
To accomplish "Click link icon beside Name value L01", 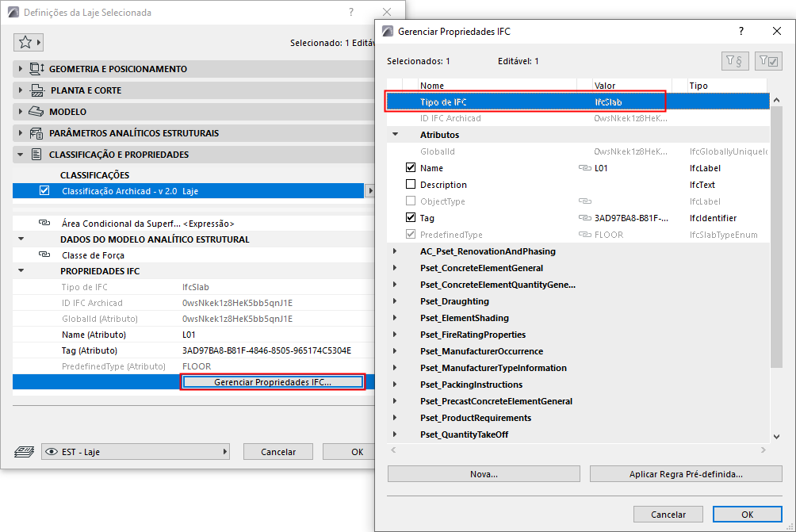I will [x=585, y=168].
